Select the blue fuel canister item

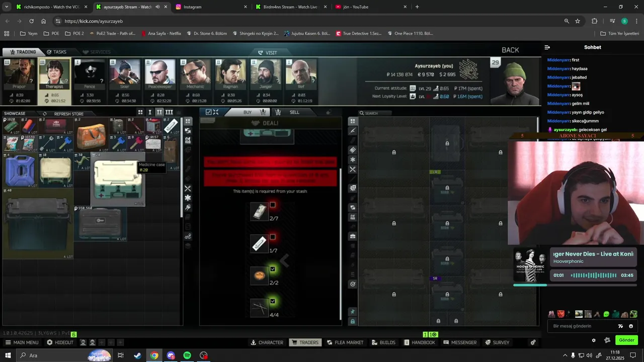(20, 171)
